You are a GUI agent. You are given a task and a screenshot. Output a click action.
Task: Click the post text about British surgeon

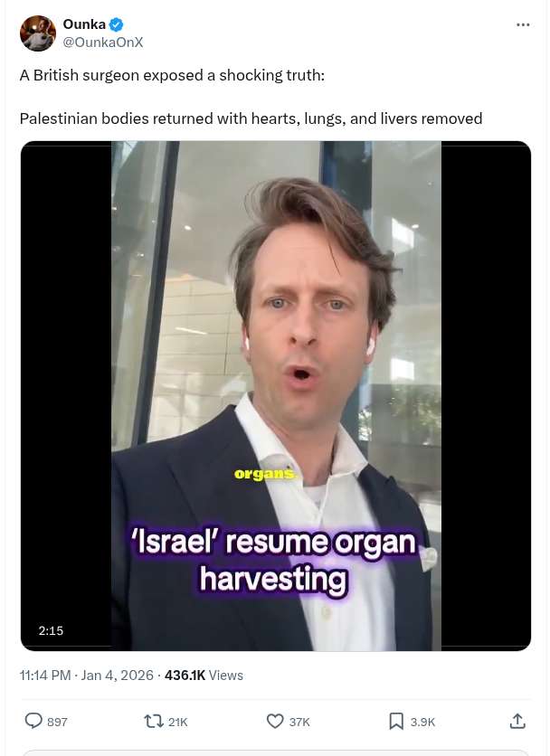(x=251, y=97)
